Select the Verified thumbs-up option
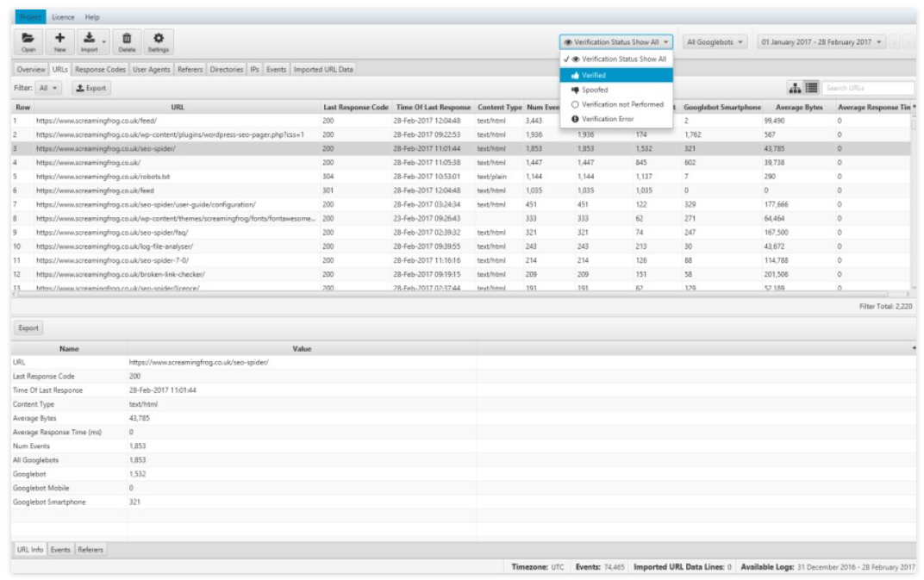 pyautogui.click(x=615, y=76)
